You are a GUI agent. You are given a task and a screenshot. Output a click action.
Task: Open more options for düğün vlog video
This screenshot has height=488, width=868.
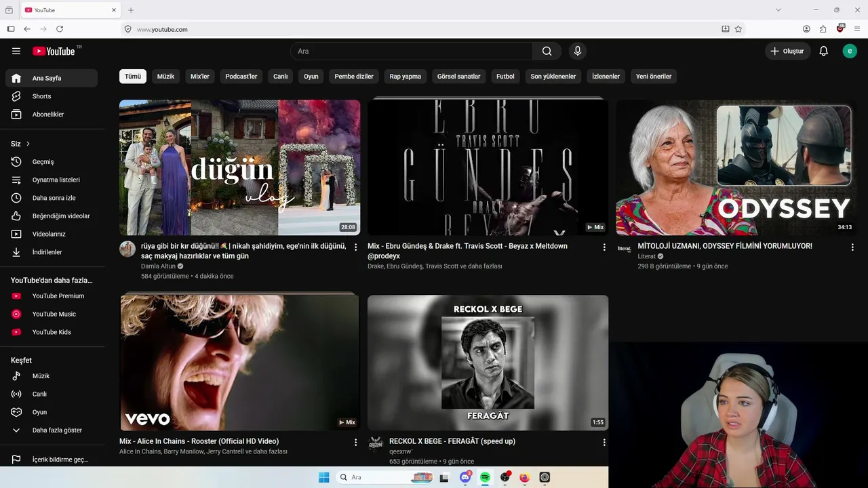(x=355, y=247)
